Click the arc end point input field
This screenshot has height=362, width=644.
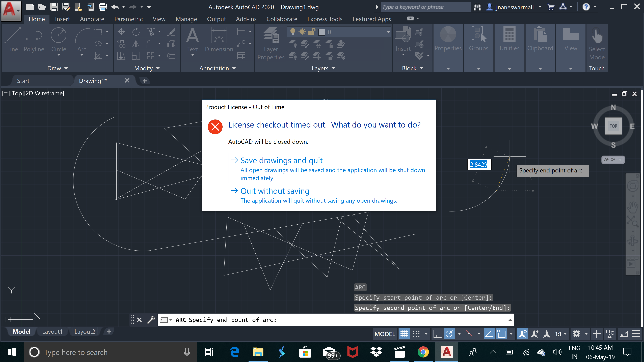pos(479,164)
